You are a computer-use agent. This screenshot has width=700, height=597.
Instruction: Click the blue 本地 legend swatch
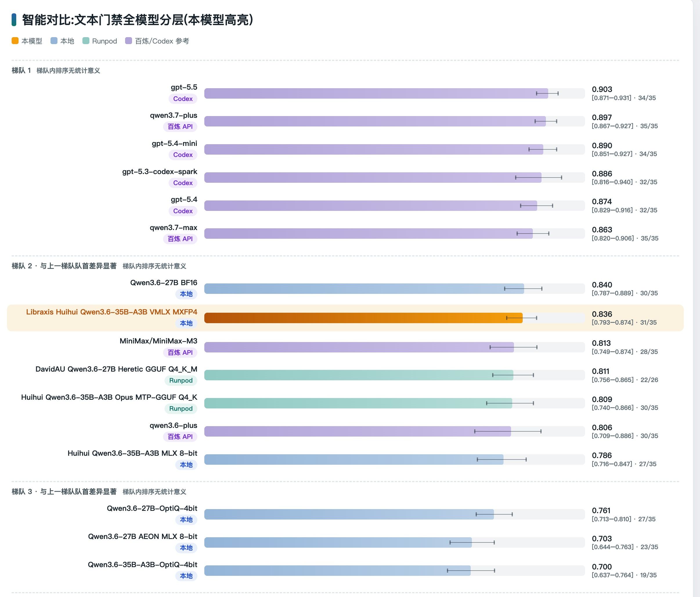pos(54,41)
